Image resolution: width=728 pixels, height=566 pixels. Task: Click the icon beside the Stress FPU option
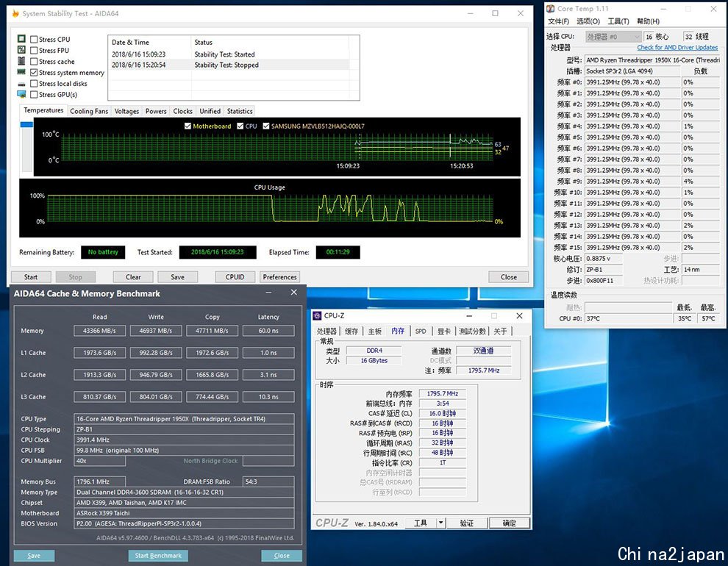[21, 50]
